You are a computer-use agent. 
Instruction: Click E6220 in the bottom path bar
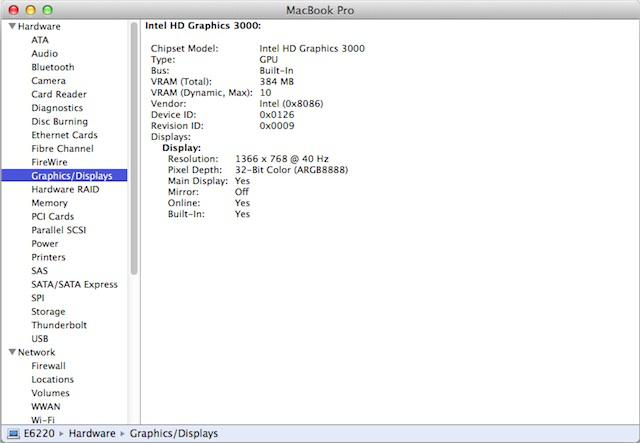[x=38, y=434]
